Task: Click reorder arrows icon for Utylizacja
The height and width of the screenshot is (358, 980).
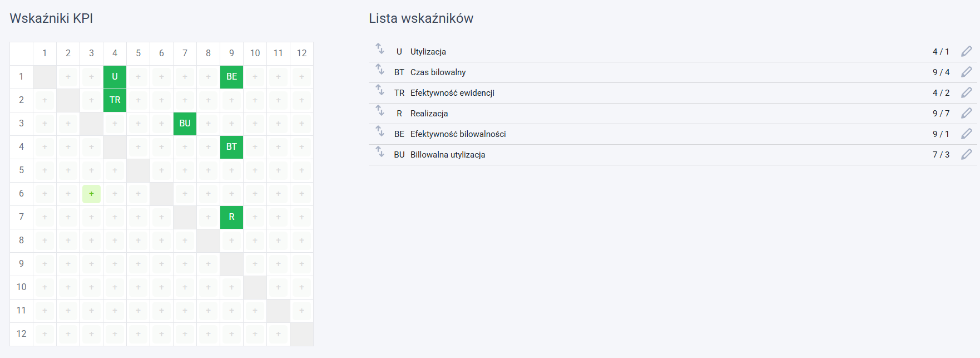Action: click(380, 48)
